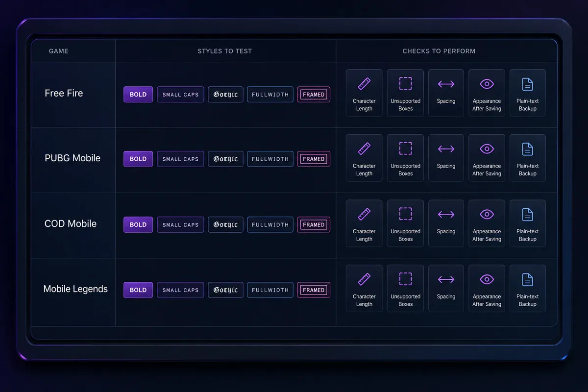Click Appearance After Saving eye in COD Mobile row
The height and width of the screenshot is (392, 588).
coord(487,214)
